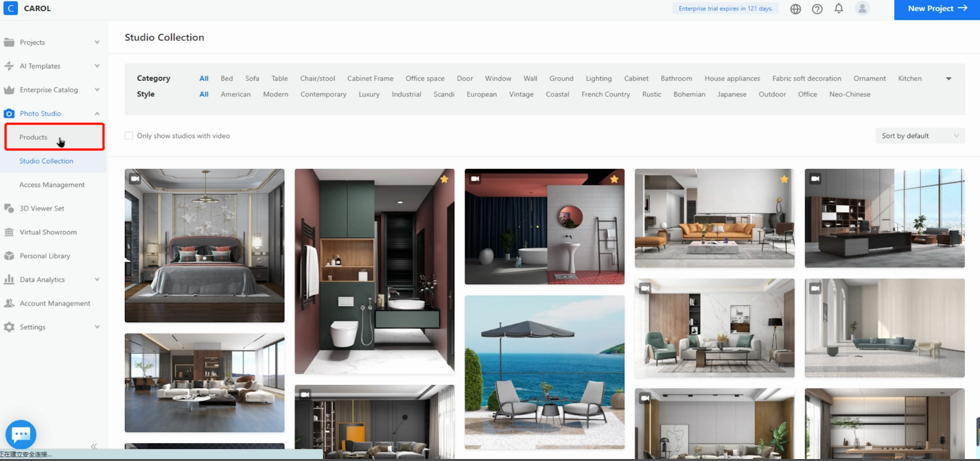
Task: Filter style by Bohemian
Action: point(689,94)
